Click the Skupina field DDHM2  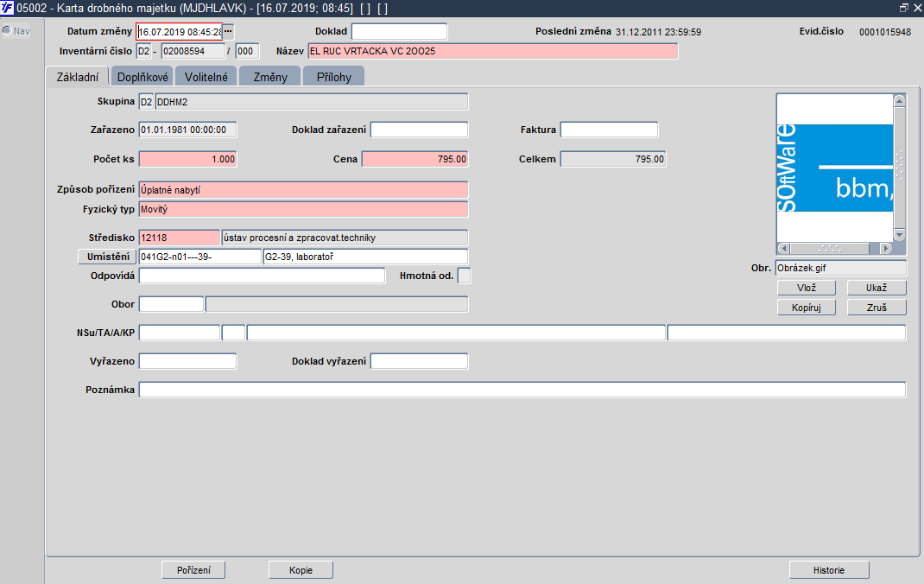click(312, 102)
